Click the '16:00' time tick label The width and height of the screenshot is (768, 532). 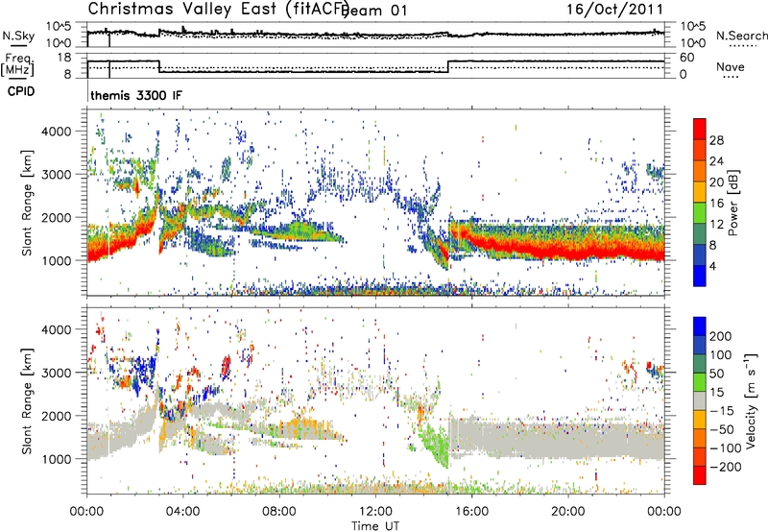tap(471, 512)
